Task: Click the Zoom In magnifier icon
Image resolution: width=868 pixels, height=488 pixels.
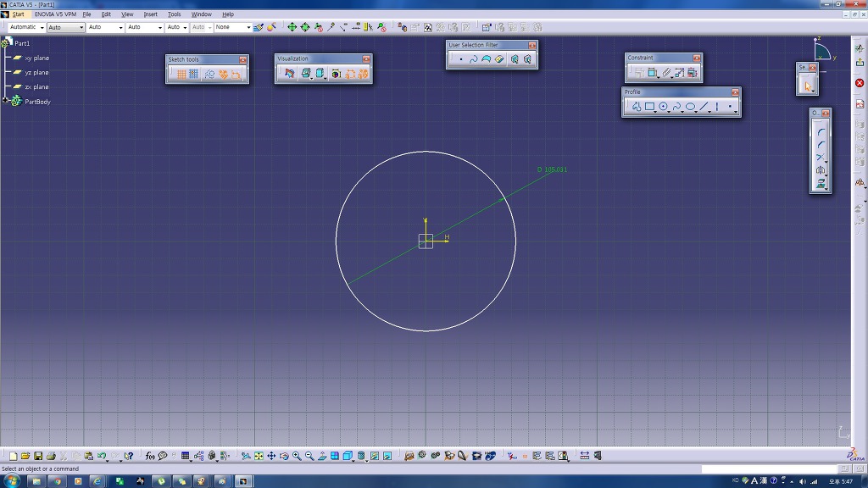Action: [x=297, y=456]
